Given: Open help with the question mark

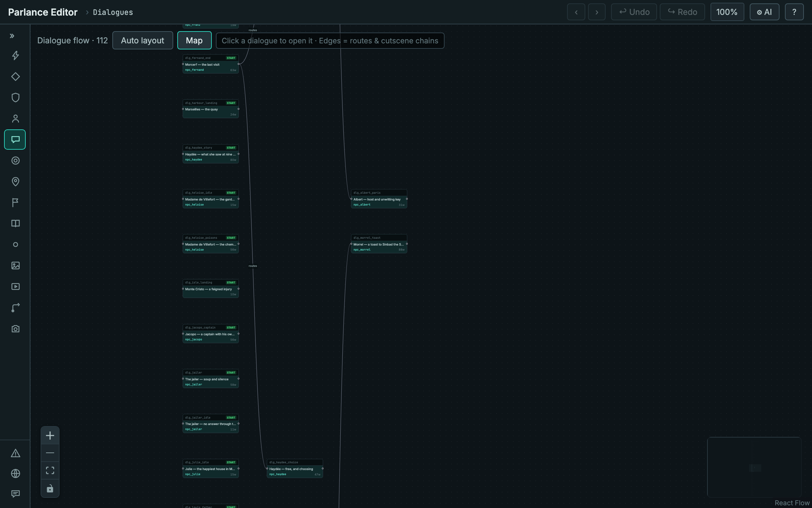Looking at the screenshot, I should [x=794, y=12].
